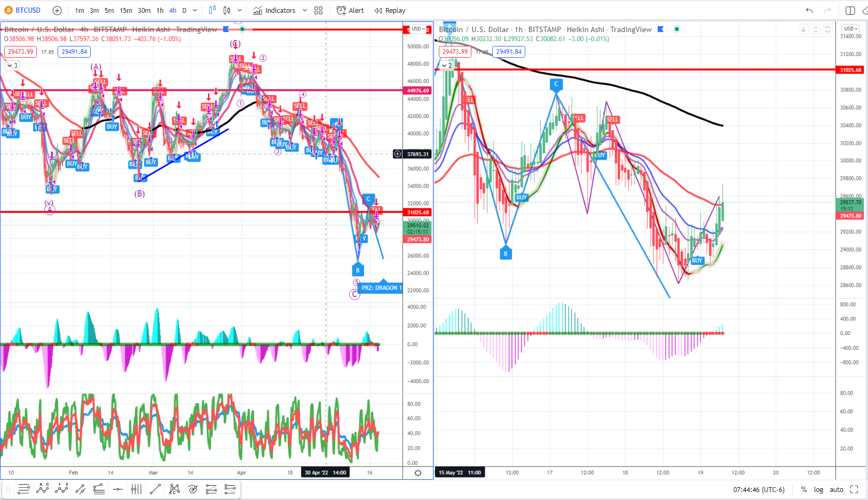Click the 07:44:46 (UTC-6) timezone label
868x500 pixels.
coord(759,489)
